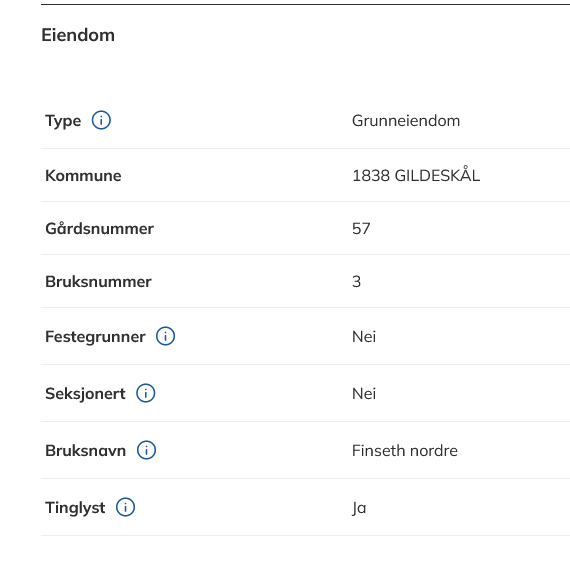Click the Festegrunner value Nei
The width and height of the screenshot is (570, 587).
[364, 337]
